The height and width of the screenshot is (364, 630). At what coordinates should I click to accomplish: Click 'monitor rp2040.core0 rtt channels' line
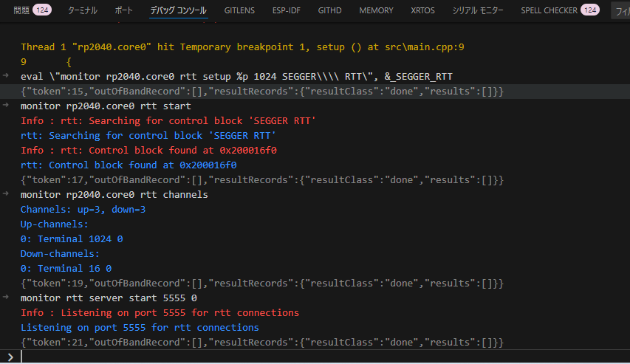click(114, 194)
